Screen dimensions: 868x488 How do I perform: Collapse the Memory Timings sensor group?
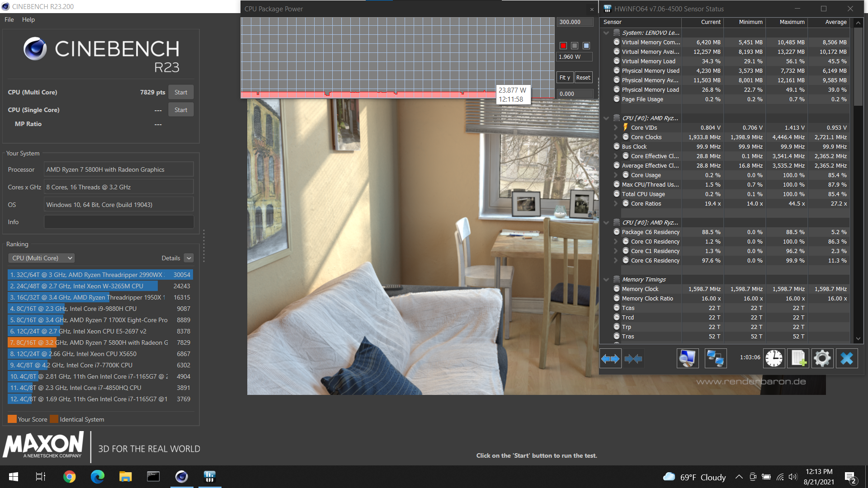(606, 280)
